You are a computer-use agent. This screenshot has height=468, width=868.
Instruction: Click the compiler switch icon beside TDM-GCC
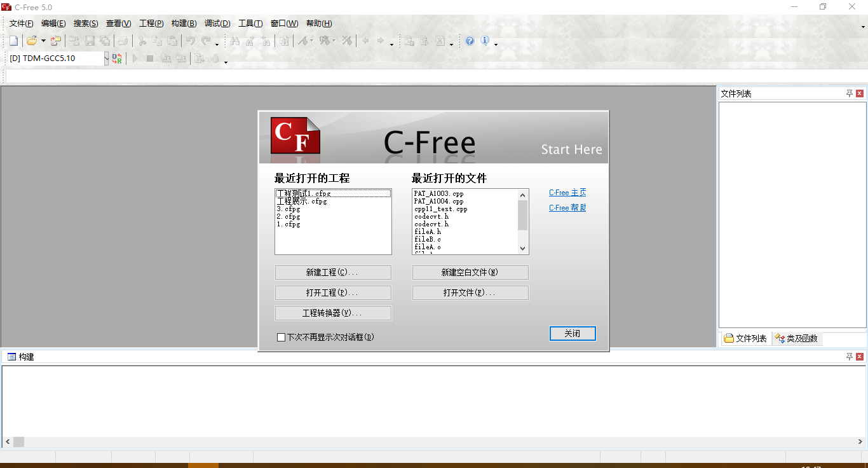tap(117, 59)
